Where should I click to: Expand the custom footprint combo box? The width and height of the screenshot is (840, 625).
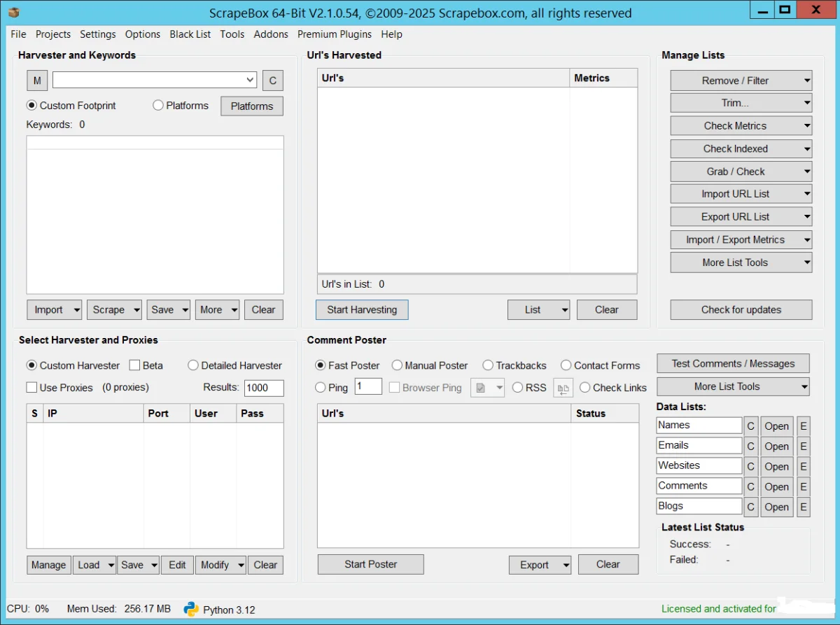(251, 80)
